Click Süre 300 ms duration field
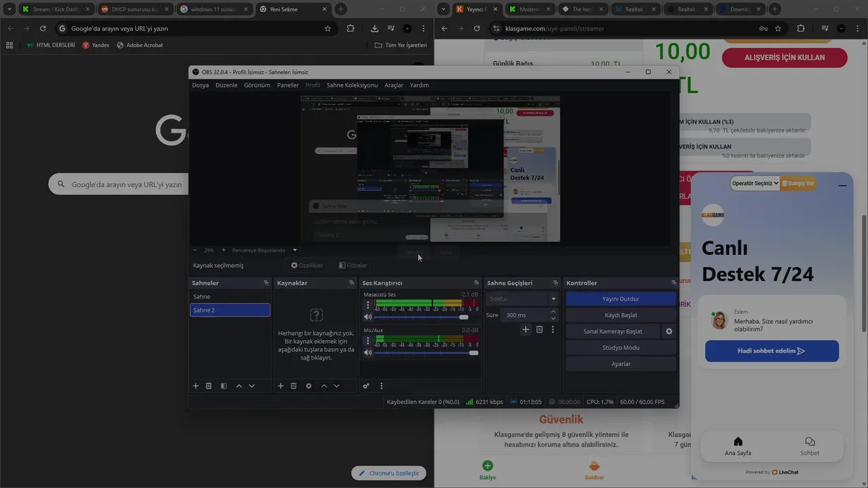868x488 pixels. (x=526, y=315)
